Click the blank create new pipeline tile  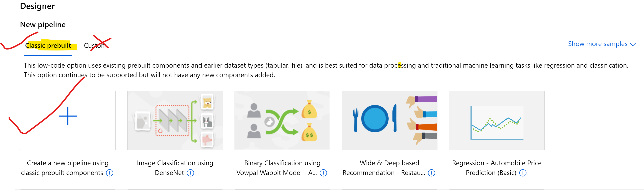coord(68,120)
